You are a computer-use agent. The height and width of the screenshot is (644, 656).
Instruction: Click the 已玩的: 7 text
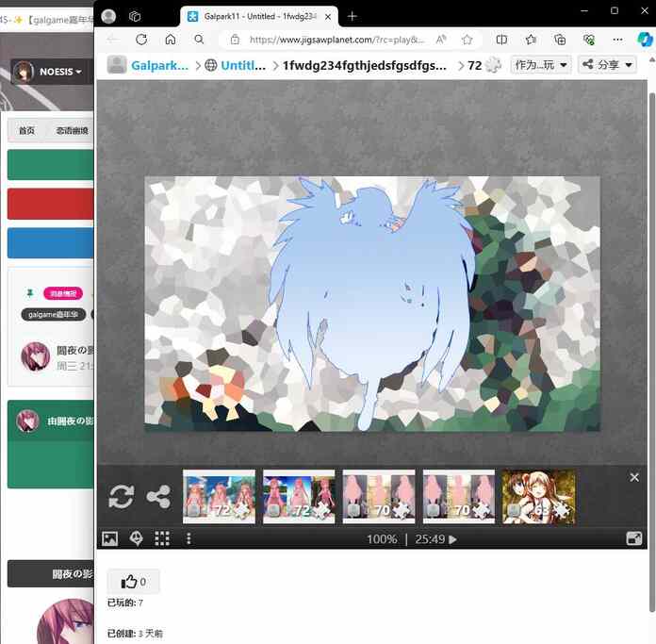(125, 603)
